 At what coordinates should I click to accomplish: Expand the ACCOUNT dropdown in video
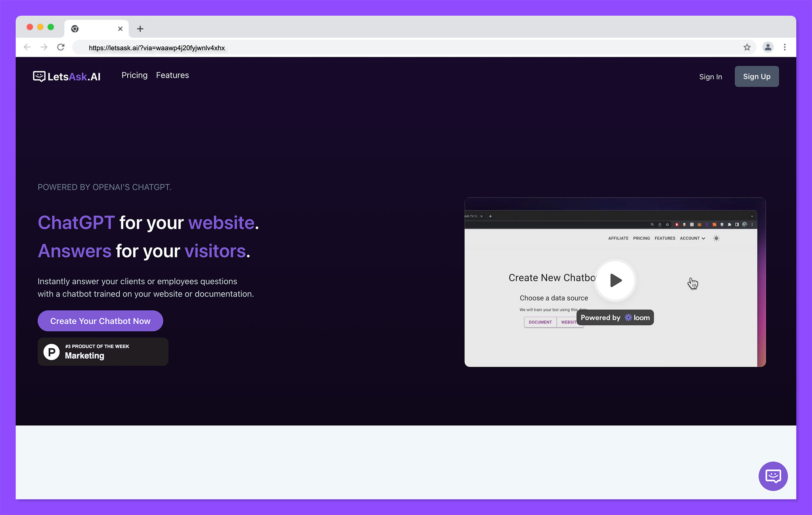pyautogui.click(x=692, y=238)
